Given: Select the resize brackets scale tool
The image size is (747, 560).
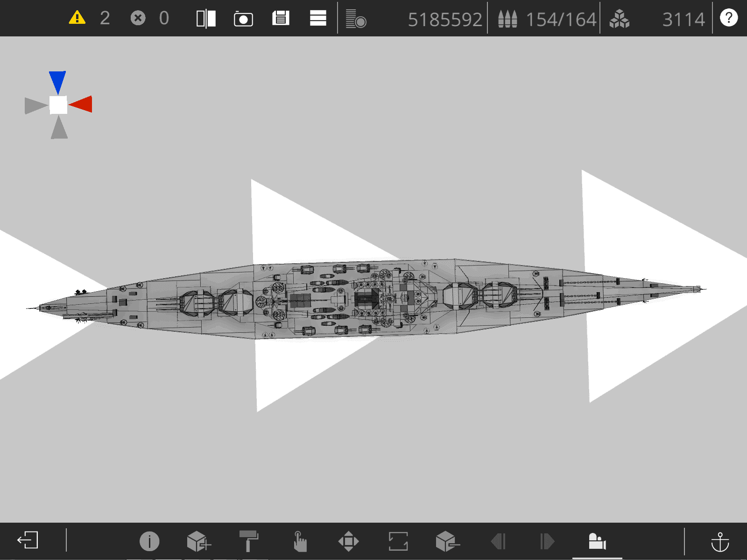Looking at the screenshot, I should pyautogui.click(x=398, y=541).
